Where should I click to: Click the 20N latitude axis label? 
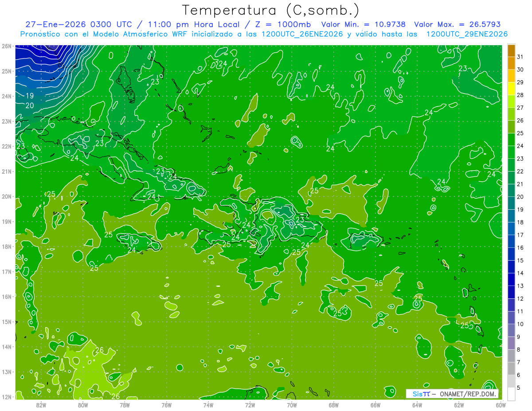6,196
